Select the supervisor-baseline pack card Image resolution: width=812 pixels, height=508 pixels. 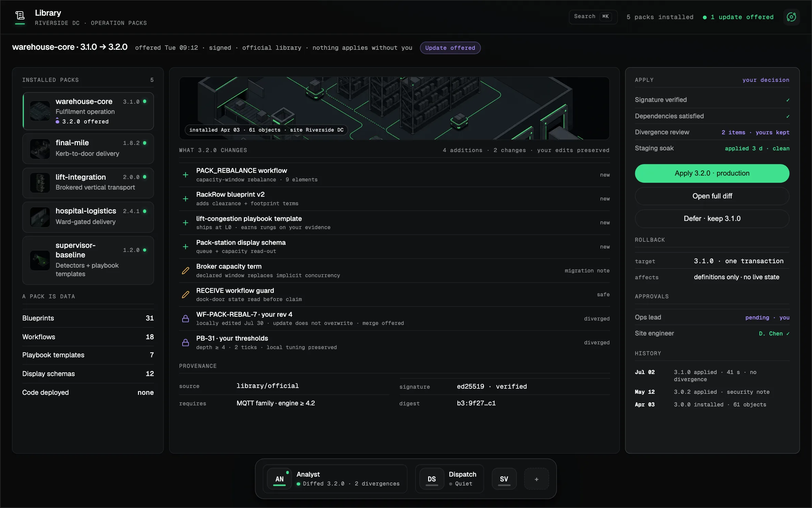[88, 260]
